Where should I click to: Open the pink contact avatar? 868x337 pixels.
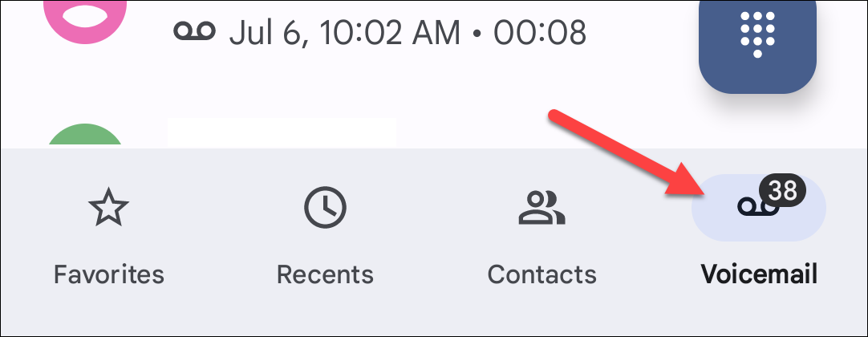pos(85,18)
